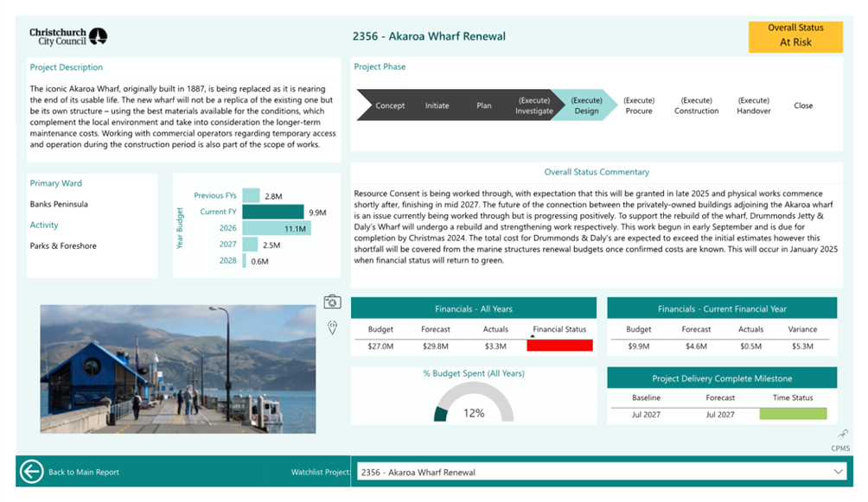Click the 'Financial Status' column header
The width and height of the screenshot is (868, 502).
[559, 329]
